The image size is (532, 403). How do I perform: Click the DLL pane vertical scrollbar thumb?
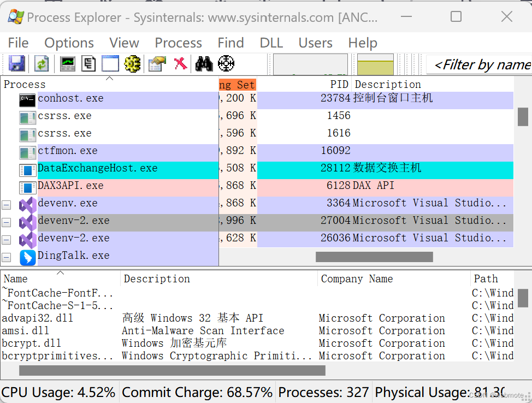523,298
